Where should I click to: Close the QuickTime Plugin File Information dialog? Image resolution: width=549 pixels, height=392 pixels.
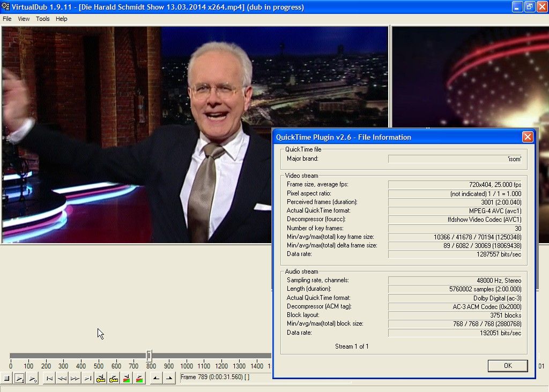[x=528, y=137]
